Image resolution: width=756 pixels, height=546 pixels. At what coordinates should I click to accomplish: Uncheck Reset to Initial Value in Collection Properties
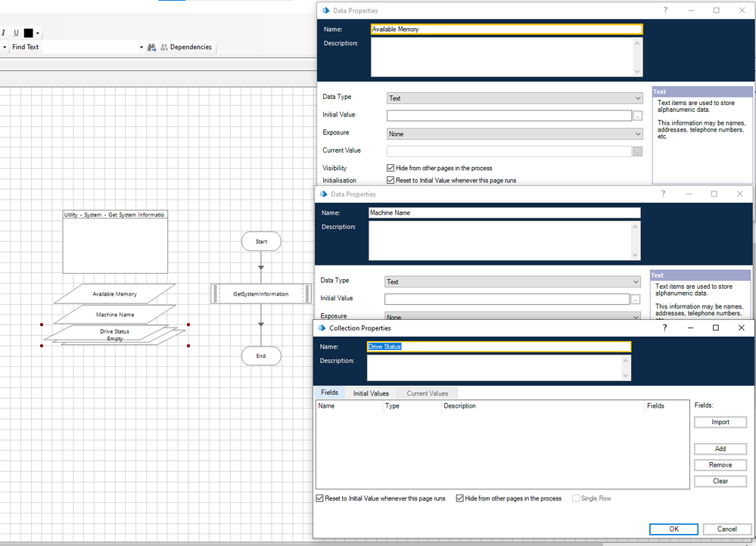(320, 499)
